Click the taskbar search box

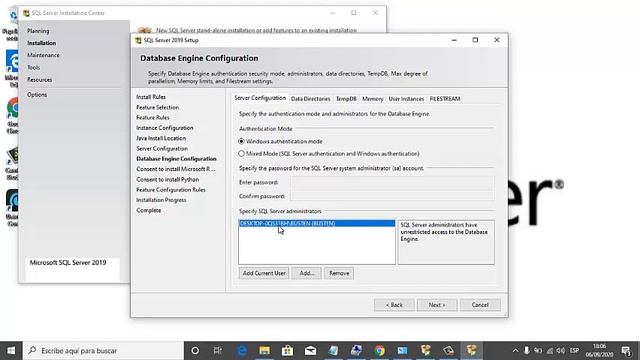103,351
